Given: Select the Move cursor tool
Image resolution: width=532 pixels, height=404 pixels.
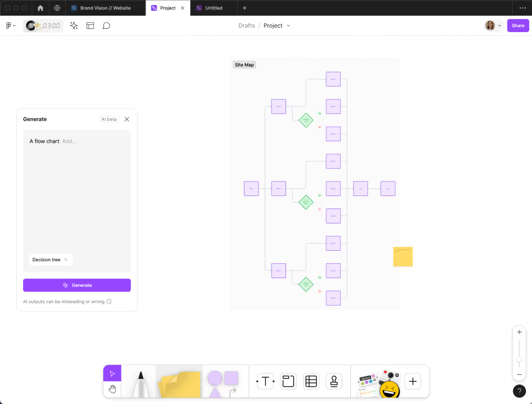Looking at the screenshot, I should tap(112, 373).
